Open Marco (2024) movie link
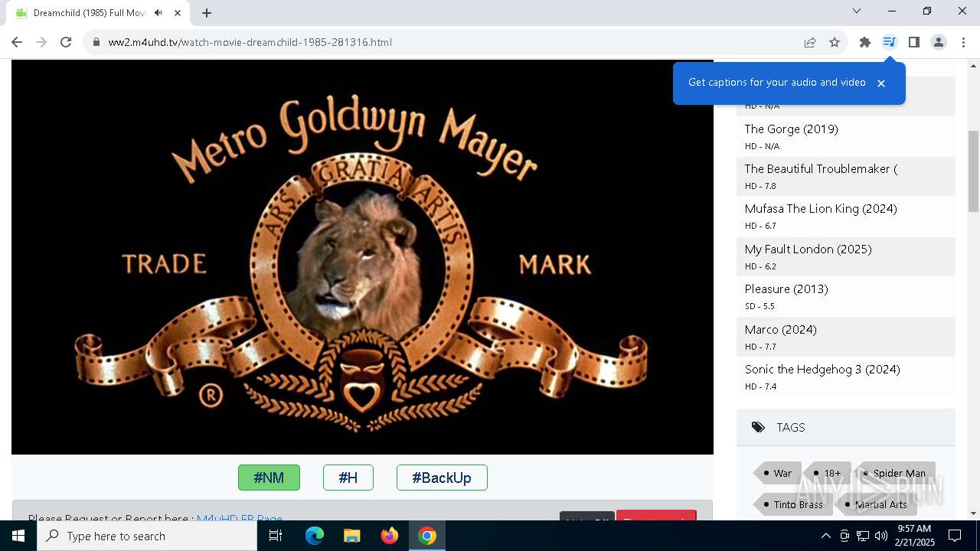980x551 pixels. (780, 329)
